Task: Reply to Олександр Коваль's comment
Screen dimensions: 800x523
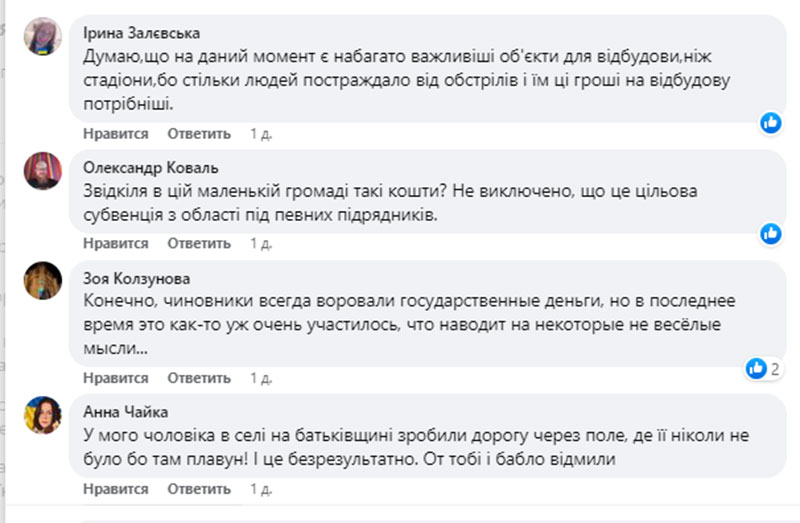Action: tap(199, 243)
